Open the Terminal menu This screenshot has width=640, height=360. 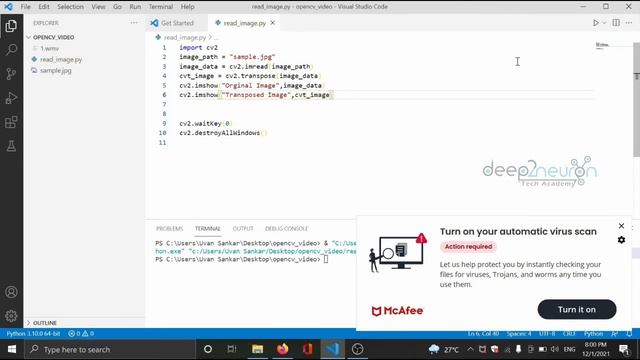pyautogui.click(x=160, y=7)
